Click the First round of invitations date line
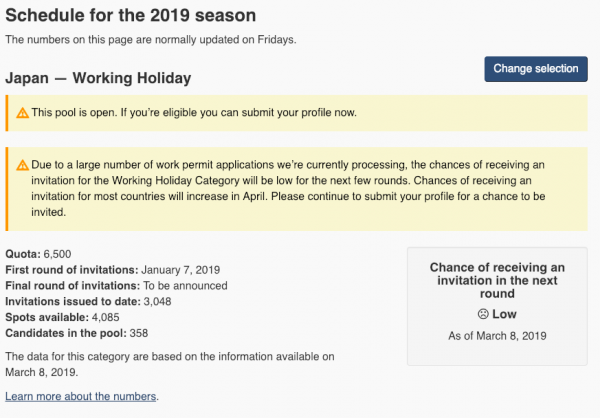The width and height of the screenshot is (600, 418). (113, 270)
